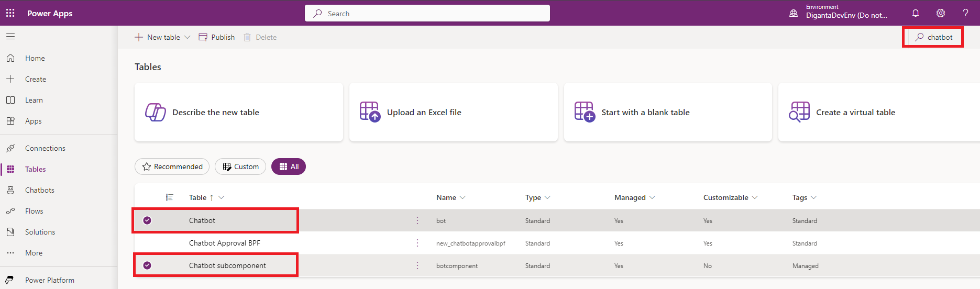Click the Apps icon in sidebar

[10, 121]
